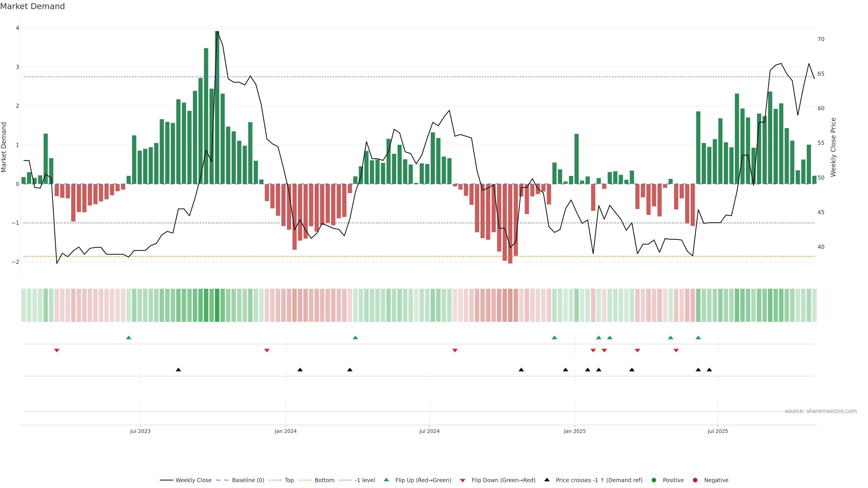This screenshot has height=488, width=868.
Task: Click green Flip Up triangle in legend
Action: point(386,480)
